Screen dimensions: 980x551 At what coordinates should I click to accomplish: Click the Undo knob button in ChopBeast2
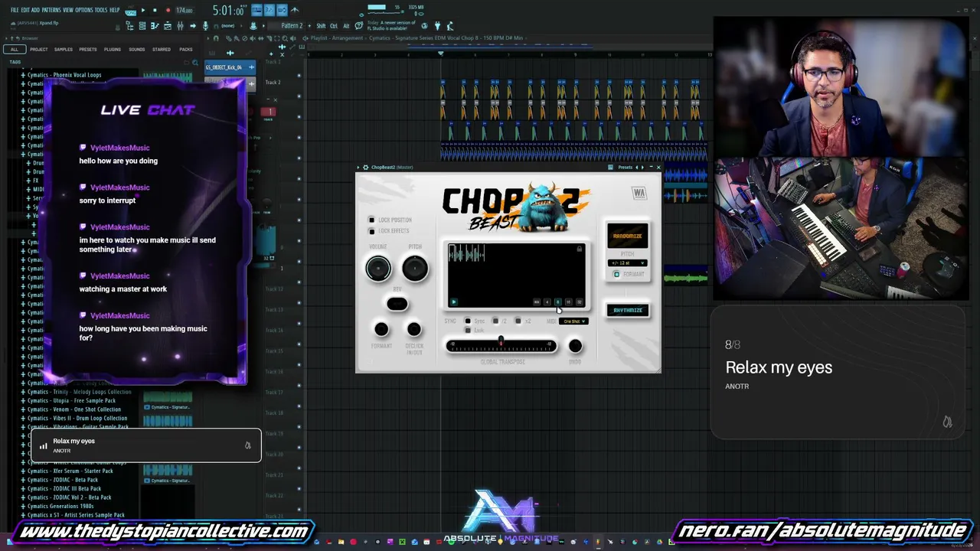click(575, 347)
